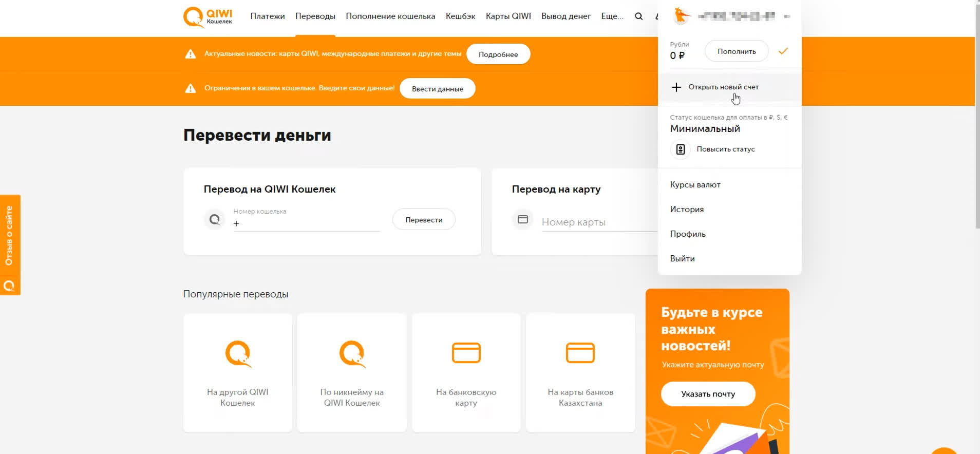Image resolution: width=980 pixels, height=454 pixels.
Task: Open История in account menu
Action: click(x=687, y=210)
